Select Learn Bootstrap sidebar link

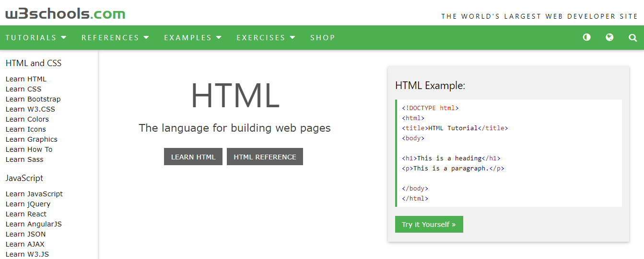(33, 99)
